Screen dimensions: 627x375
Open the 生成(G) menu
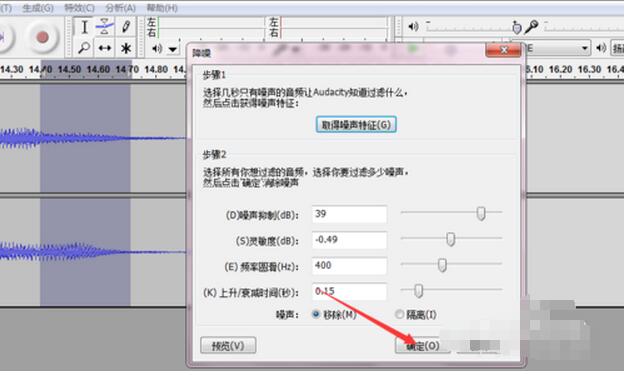[x=38, y=8]
